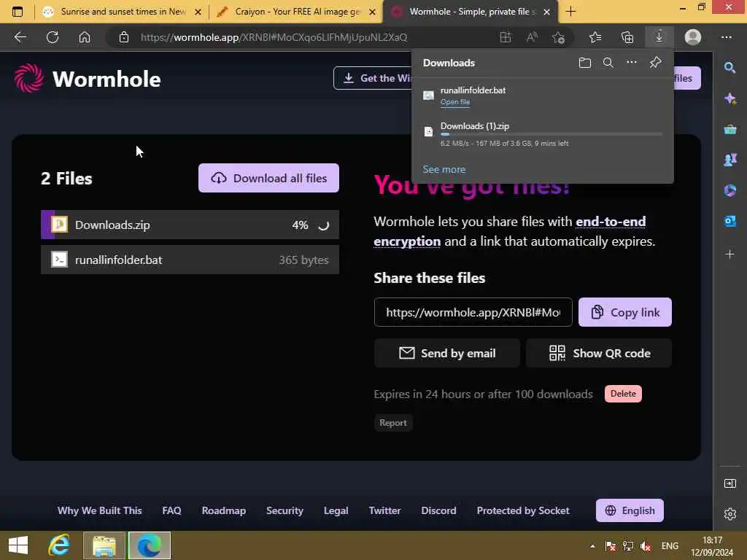747x560 pixels.
Task: Open the Windows Start menu
Action: click(x=18, y=545)
